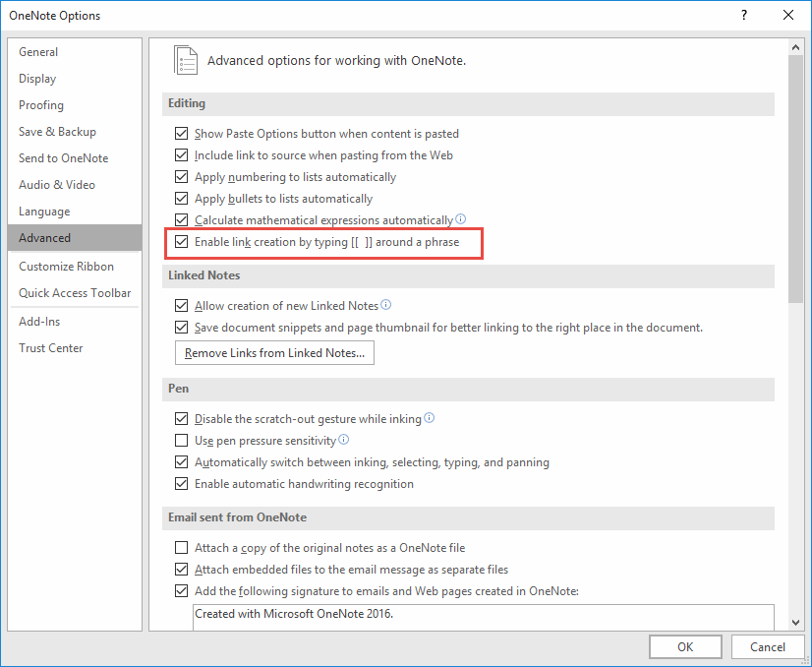Screen dimensions: 812x667
Task: Disable link creation by typing [[ ]]
Action: [181, 241]
